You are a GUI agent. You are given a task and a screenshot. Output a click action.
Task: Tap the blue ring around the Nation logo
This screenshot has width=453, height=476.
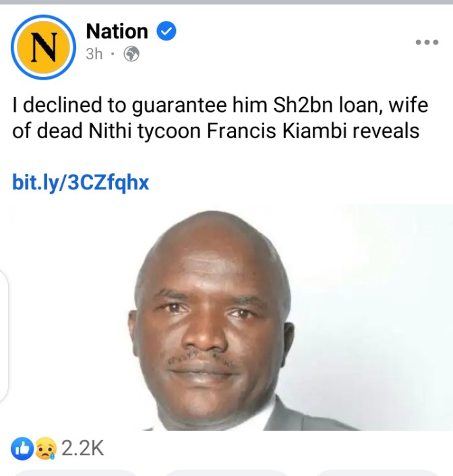(x=43, y=16)
